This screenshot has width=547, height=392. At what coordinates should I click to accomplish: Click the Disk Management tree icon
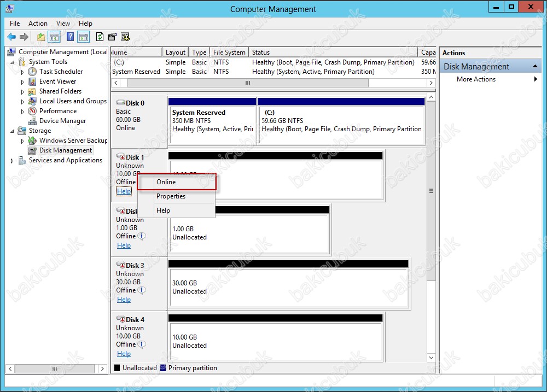(32, 150)
